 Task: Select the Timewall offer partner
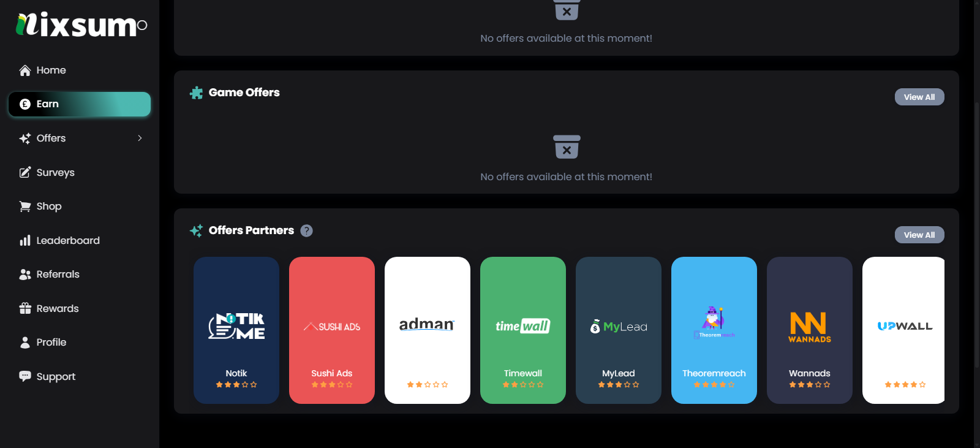pos(523,330)
